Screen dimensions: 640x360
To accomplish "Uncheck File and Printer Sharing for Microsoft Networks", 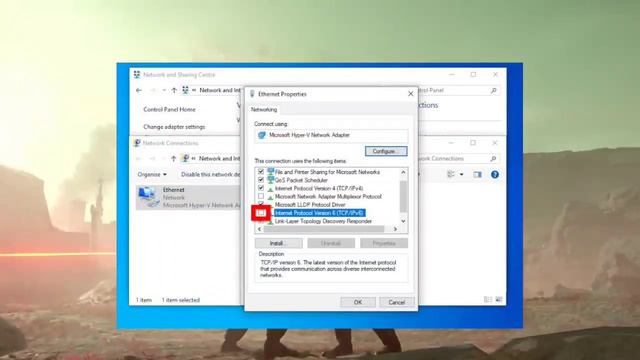I will [261, 172].
